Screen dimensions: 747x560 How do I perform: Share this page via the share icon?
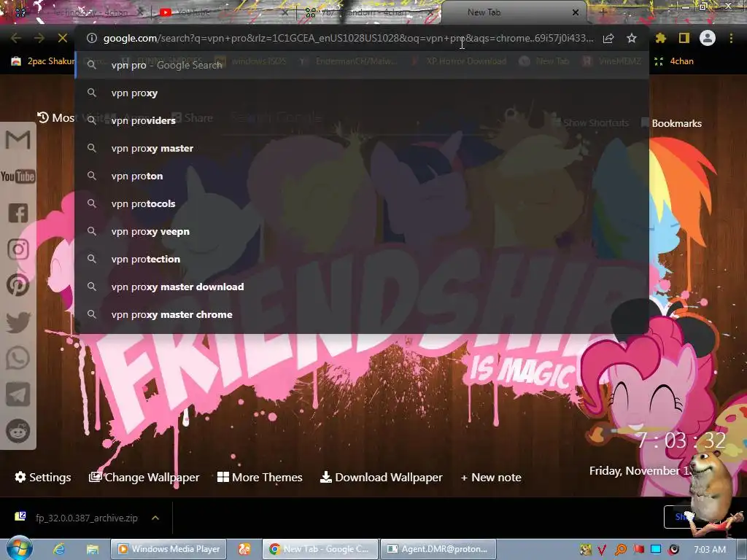[x=608, y=38]
